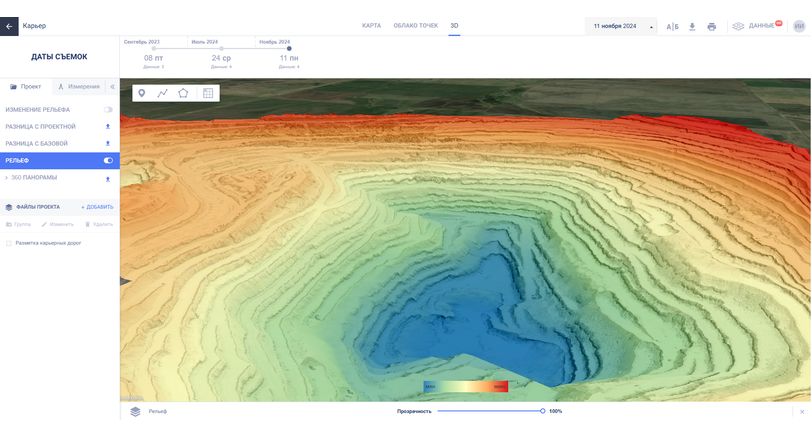Click the Добавить button

tap(97, 207)
